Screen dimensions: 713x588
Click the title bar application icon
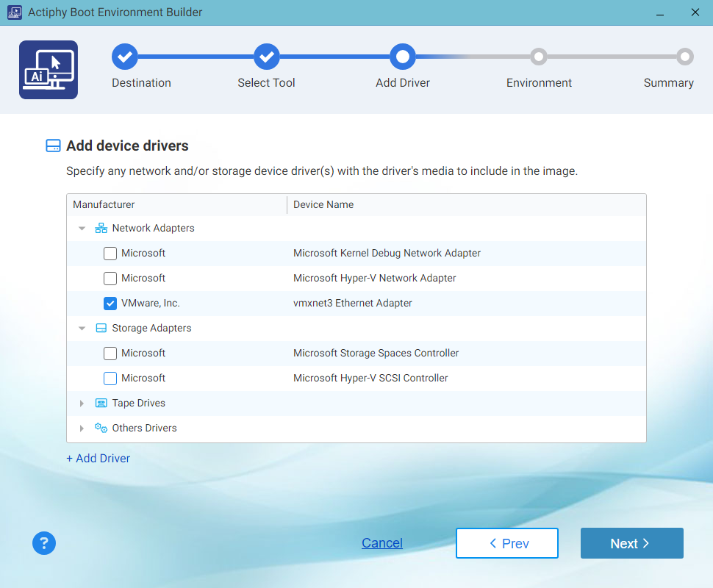click(15, 12)
